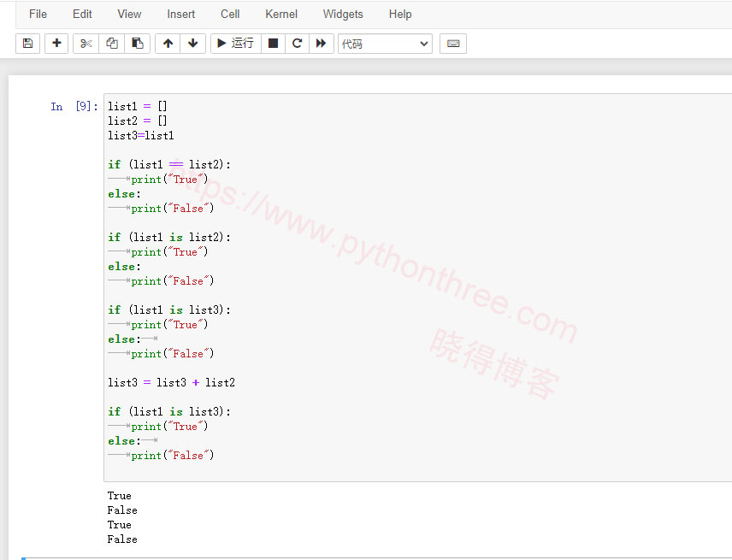732x560 pixels.
Task: Click the first 'True' output line
Action: pos(120,496)
